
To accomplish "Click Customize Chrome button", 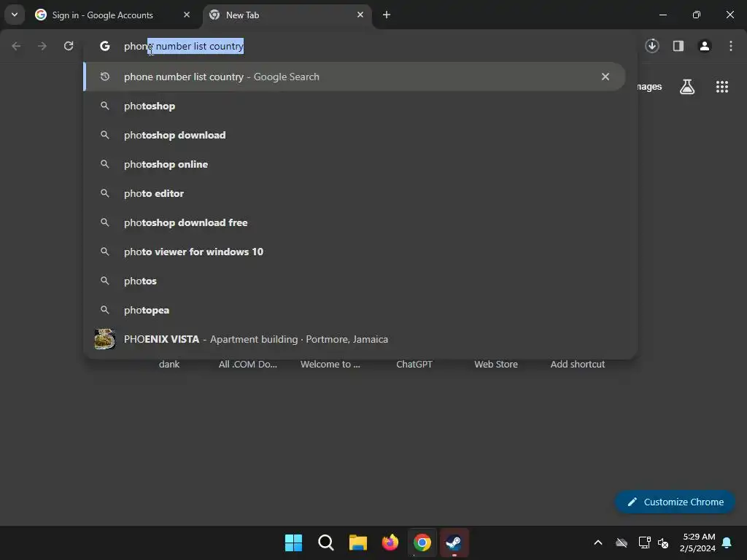I will click(x=675, y=502).
